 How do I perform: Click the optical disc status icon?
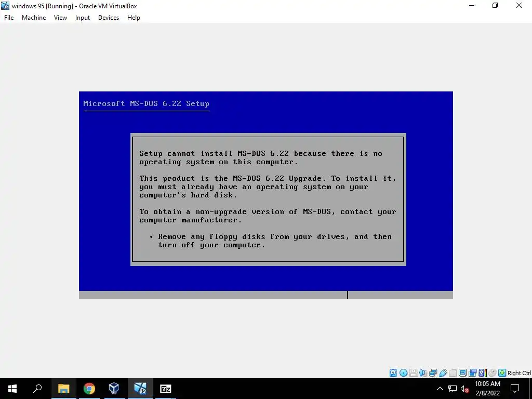403,373
